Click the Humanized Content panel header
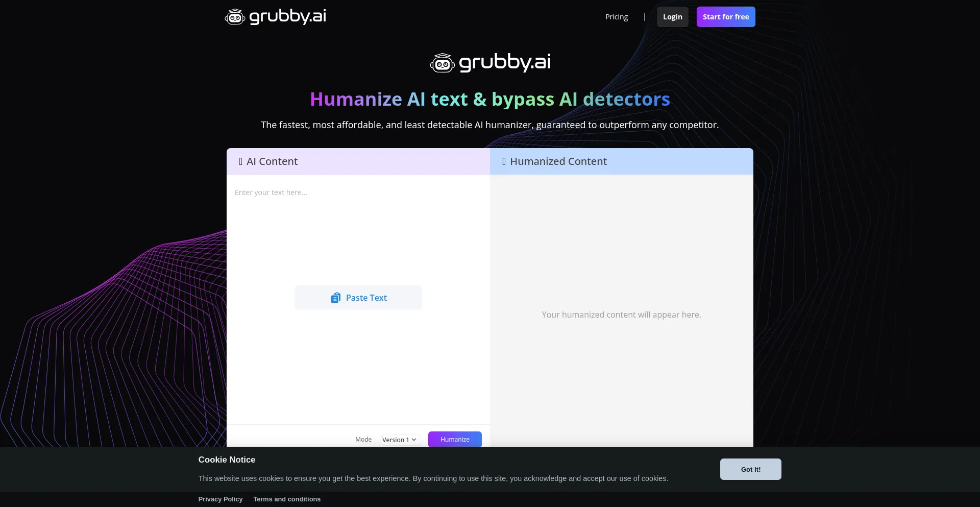The width and height of the screenshot is (980, 507). 622,161
